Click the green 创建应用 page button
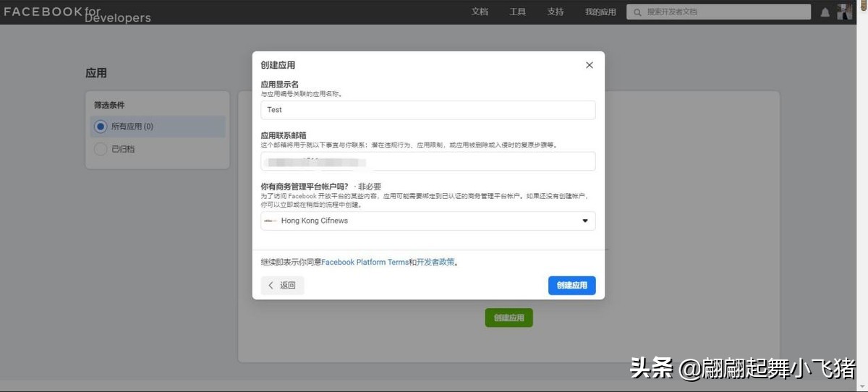The width and height of the screenshot is (868, 392). [x=509, y=318]
